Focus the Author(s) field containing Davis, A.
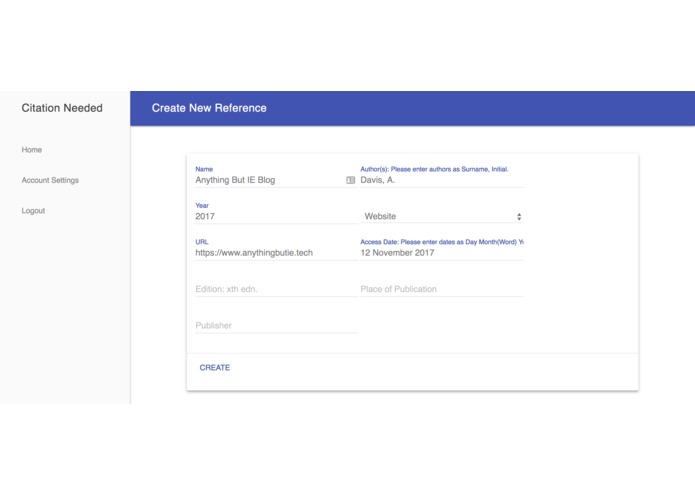Screen dimensions: 695x494 click(441, 180)
